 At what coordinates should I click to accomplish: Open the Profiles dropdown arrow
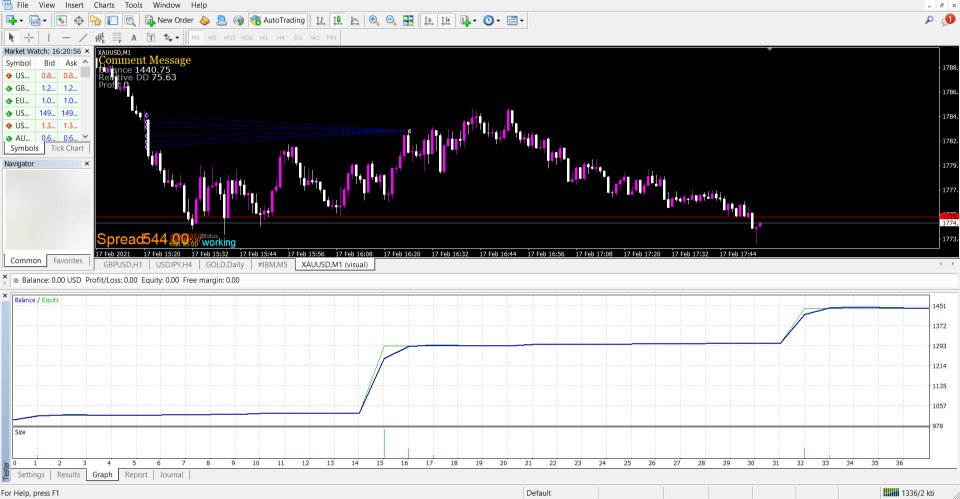44,21
